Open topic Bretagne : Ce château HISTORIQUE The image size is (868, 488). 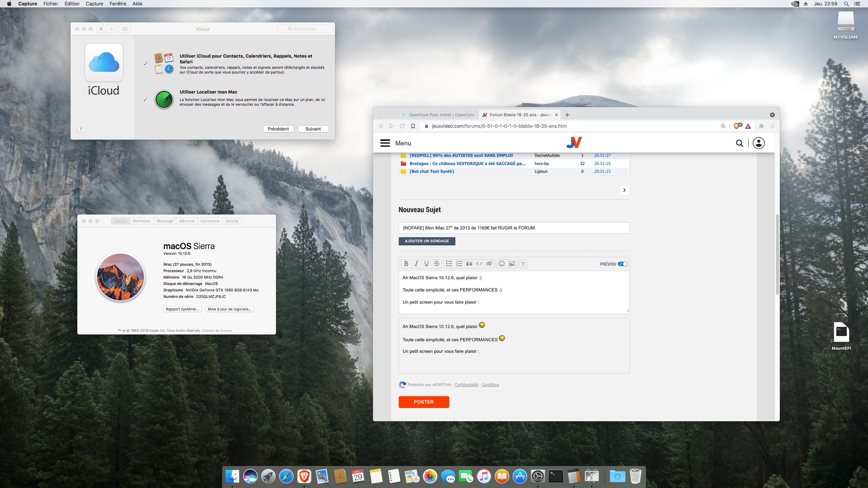pos(468,163)
